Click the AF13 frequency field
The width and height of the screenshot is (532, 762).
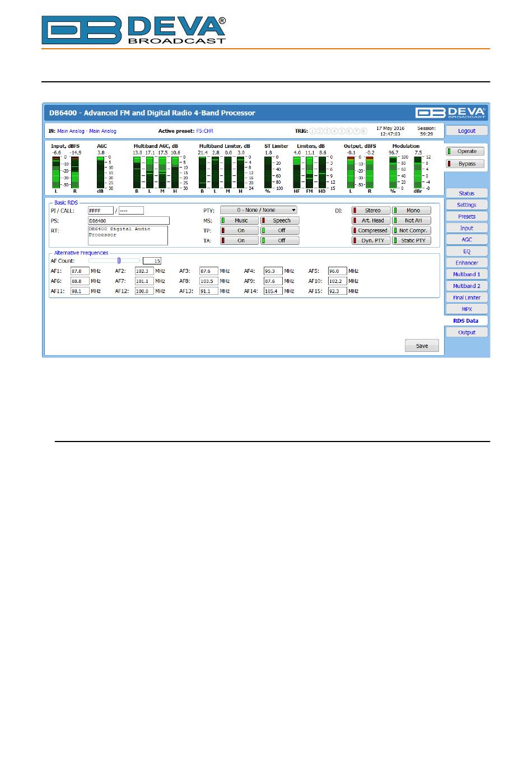[209, 291]
